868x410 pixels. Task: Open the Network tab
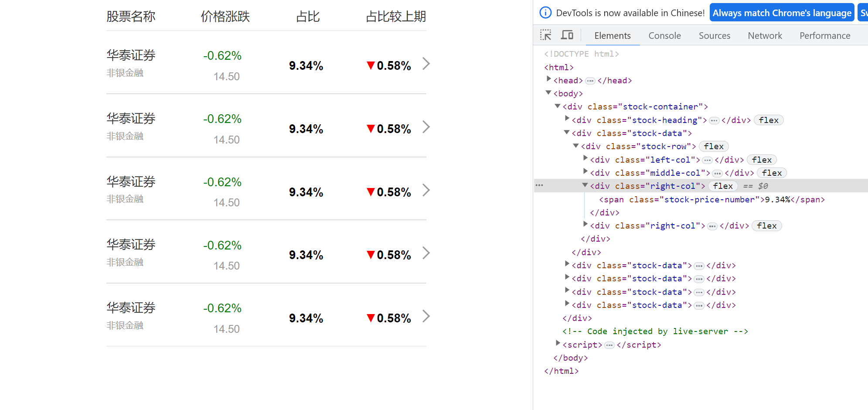(x=765, y=36)
